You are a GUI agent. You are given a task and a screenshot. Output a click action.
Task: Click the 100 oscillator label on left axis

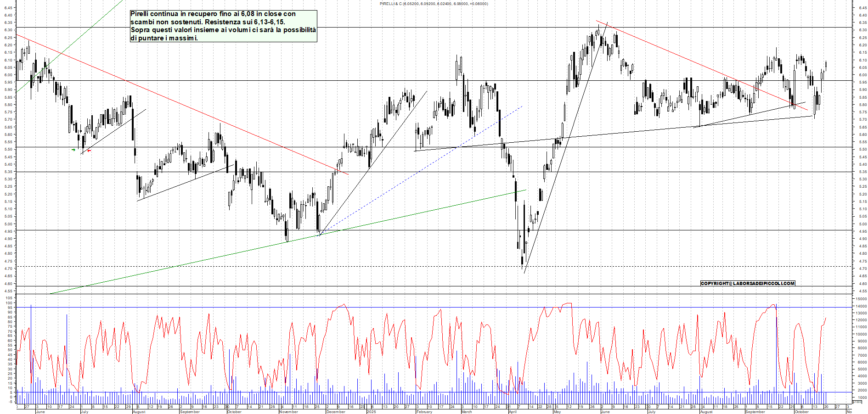tap(9, 298)
